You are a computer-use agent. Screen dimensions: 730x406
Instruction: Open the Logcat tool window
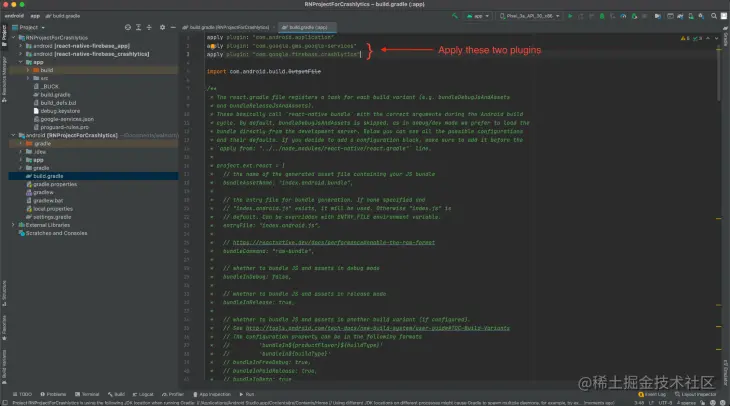coord(143,394)
